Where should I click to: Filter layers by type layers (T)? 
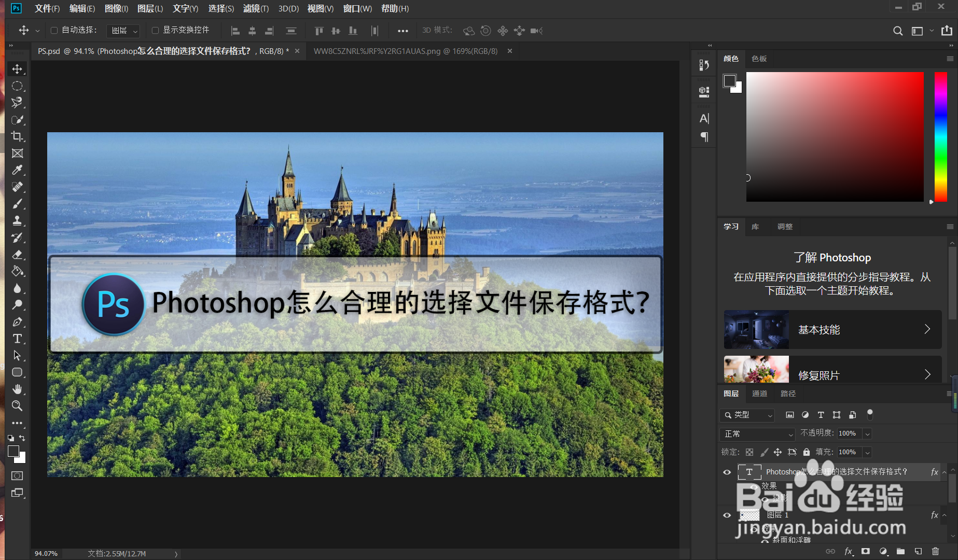(821, 415)
